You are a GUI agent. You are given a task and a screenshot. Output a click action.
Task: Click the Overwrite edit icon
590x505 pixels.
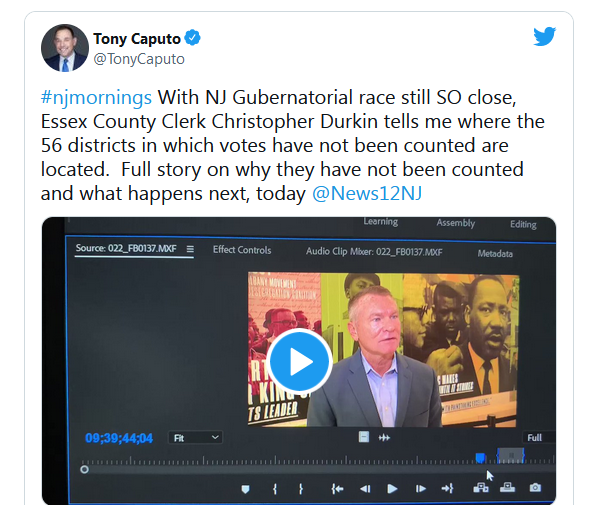(x=507, y=487)
